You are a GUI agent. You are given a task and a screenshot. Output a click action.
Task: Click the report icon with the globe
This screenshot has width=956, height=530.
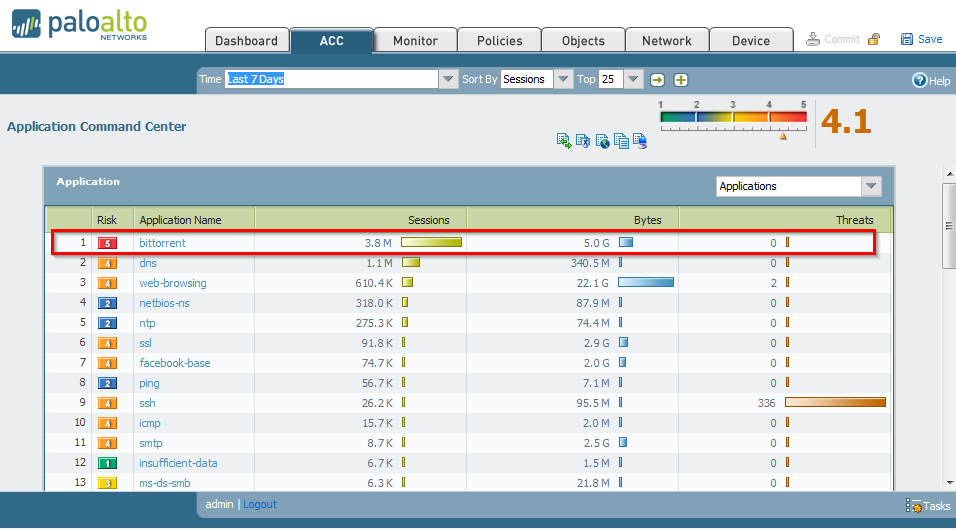tap(602, 141)
